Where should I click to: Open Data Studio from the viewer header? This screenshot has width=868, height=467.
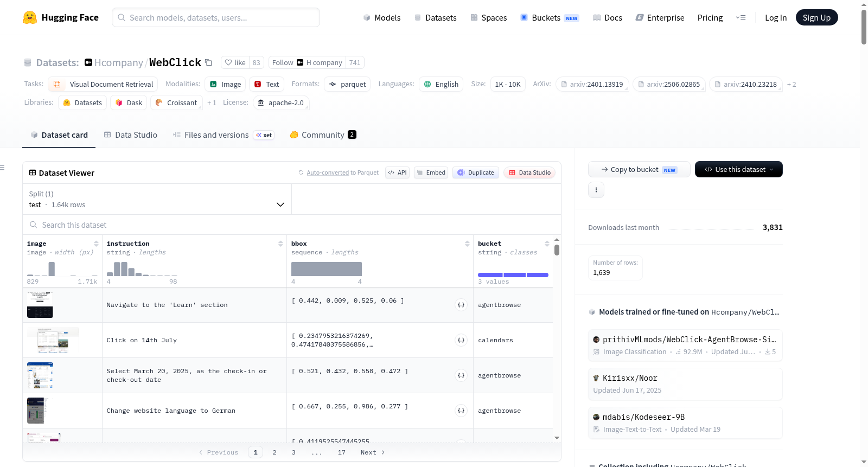pos(529,172)
